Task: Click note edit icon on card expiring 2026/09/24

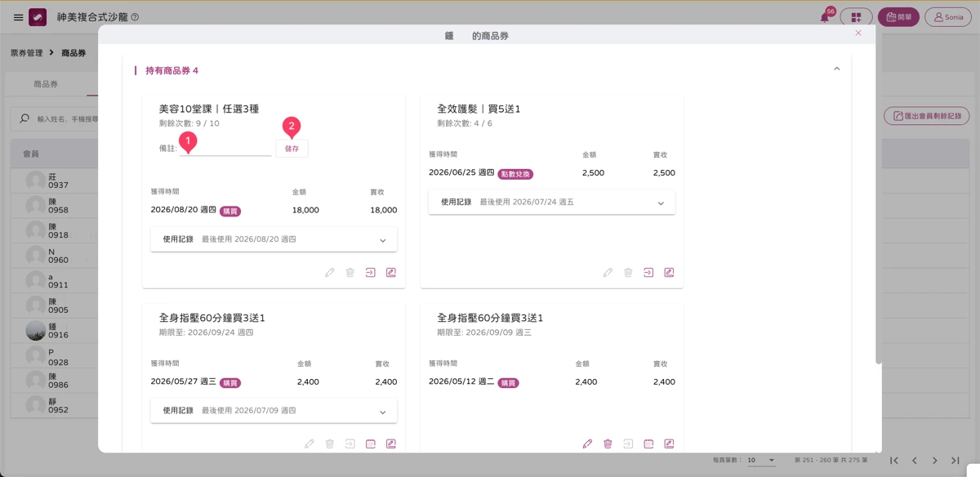Action: pyautogui.click(x=391, y=444)
